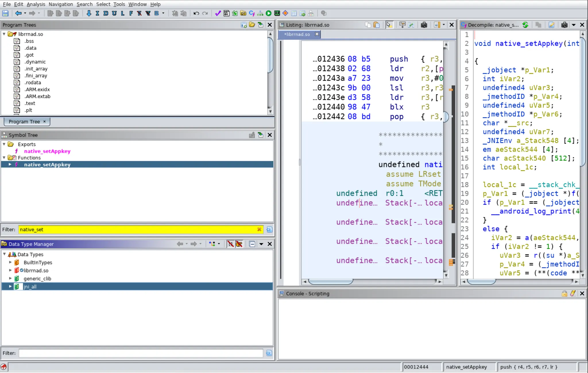Click the Console clear (broom) icon

573,293
